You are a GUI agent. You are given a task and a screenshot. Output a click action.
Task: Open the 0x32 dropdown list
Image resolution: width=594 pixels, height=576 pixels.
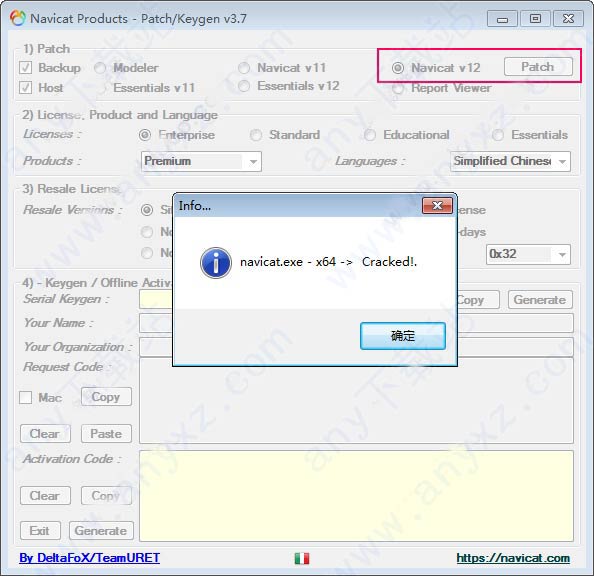528,254
